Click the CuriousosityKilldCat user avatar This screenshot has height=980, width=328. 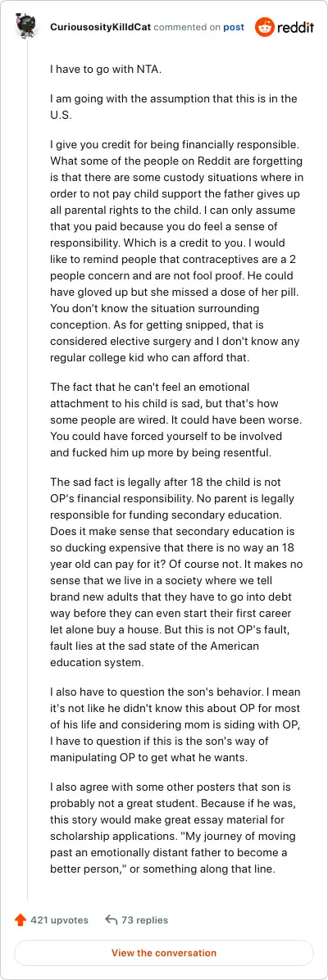tap(27, 27)
